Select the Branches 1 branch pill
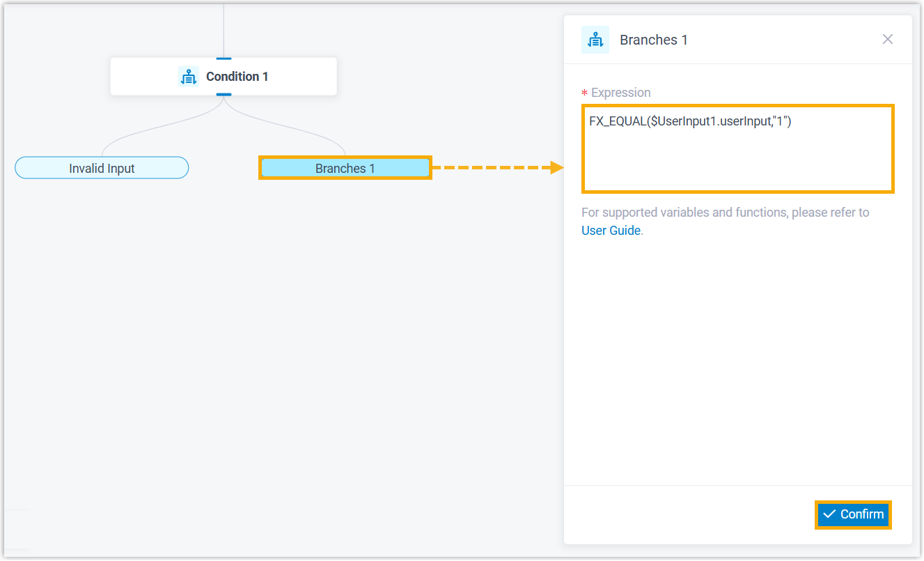Screen dimensions: 924x561 (345, 168)
